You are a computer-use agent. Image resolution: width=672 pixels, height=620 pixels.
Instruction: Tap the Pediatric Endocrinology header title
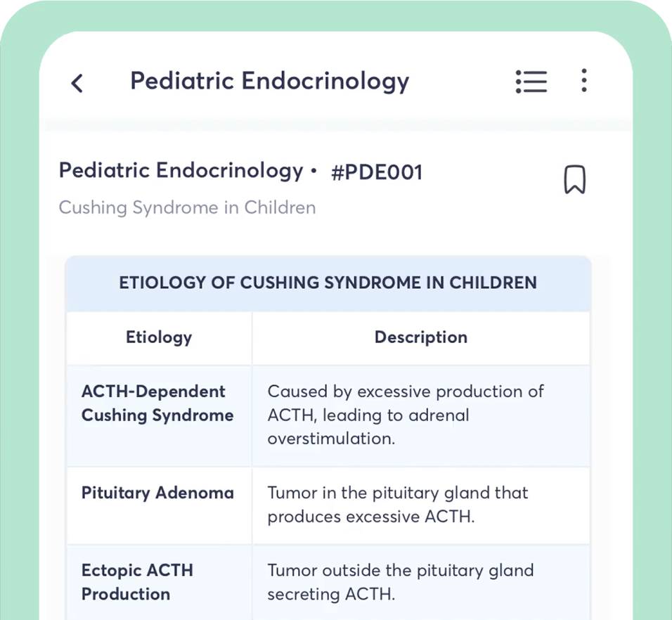269,81
